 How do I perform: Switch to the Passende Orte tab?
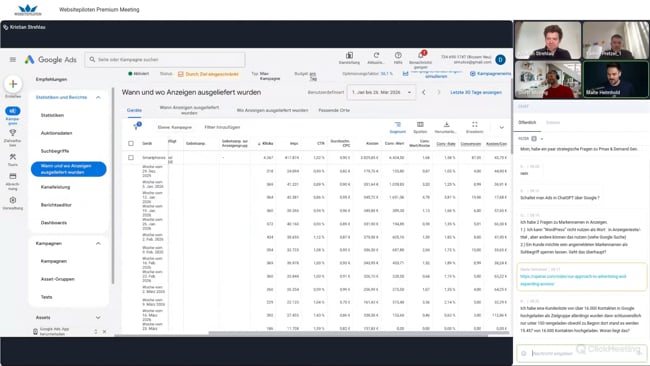point(334,110)
